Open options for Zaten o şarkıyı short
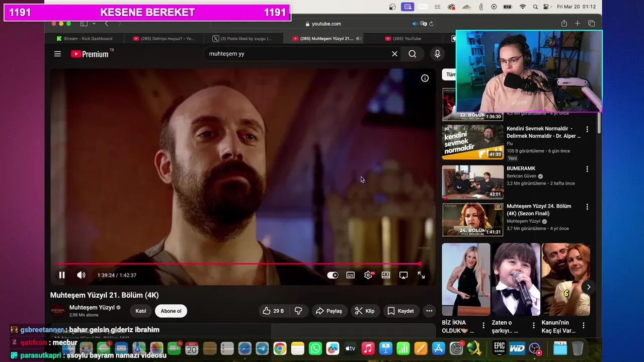This screenshot has width=644, height=362. coord(533,325)
